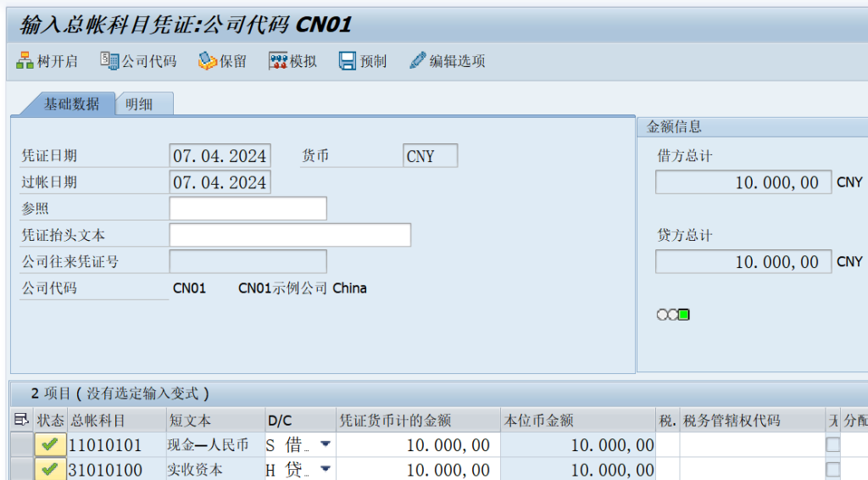This screenshot has width=868, height=480.
Task: Click the intercompany document number (公司往来凭证号) field
Action: (248, 261)
